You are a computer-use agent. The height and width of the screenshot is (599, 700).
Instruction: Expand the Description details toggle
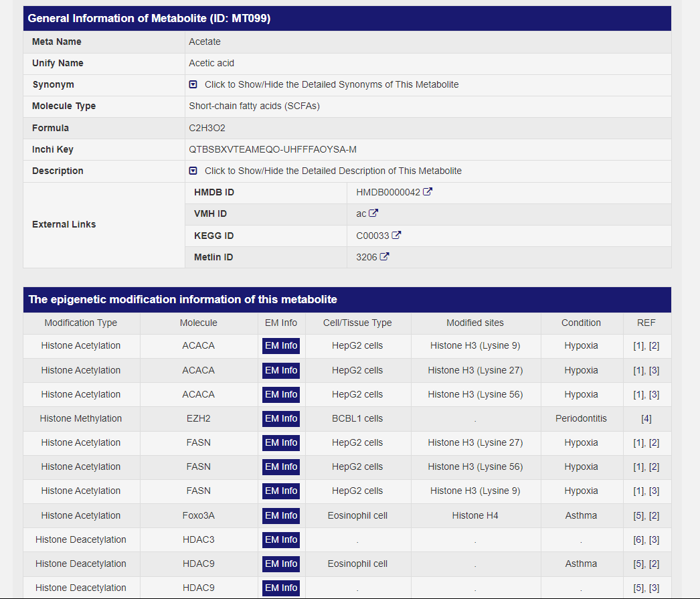pos(193,171)
